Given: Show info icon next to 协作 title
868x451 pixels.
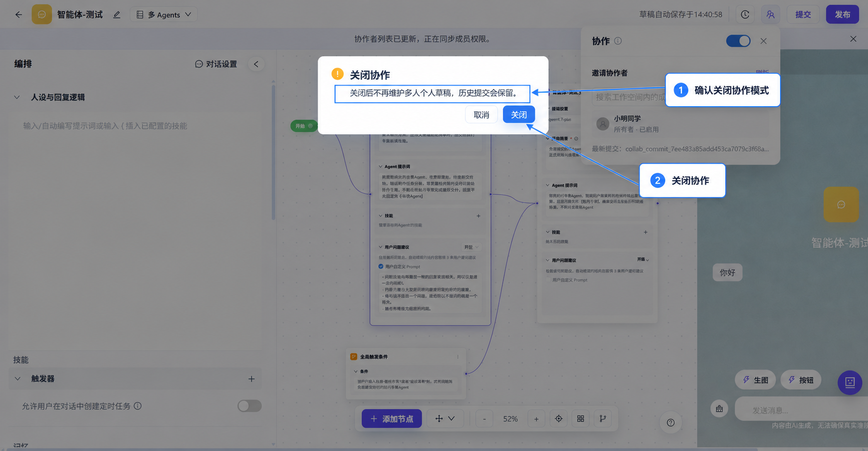Looking at the screenshot, I should pos(618,41).
